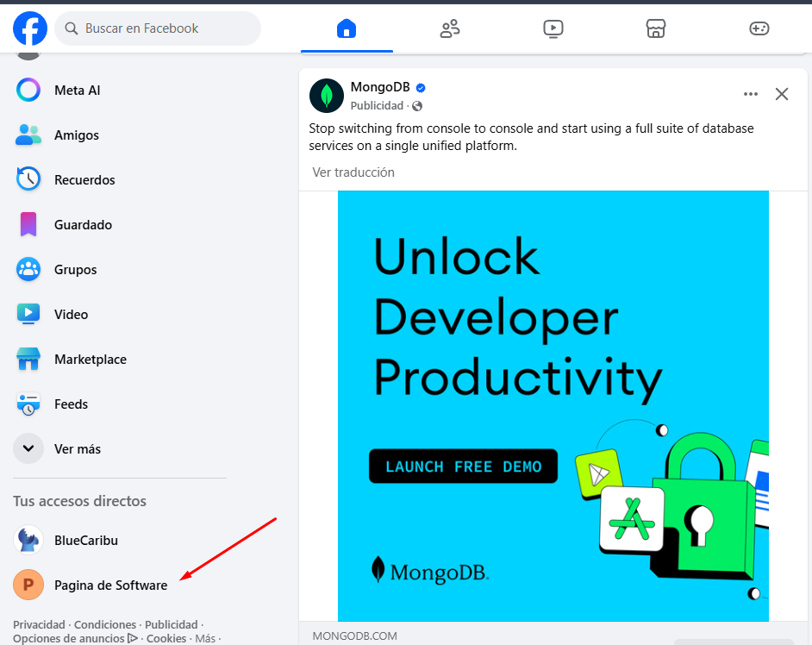This screenshot has height=645, width=812.
Task: Open the Publicidad footer link
Action: 172,625
